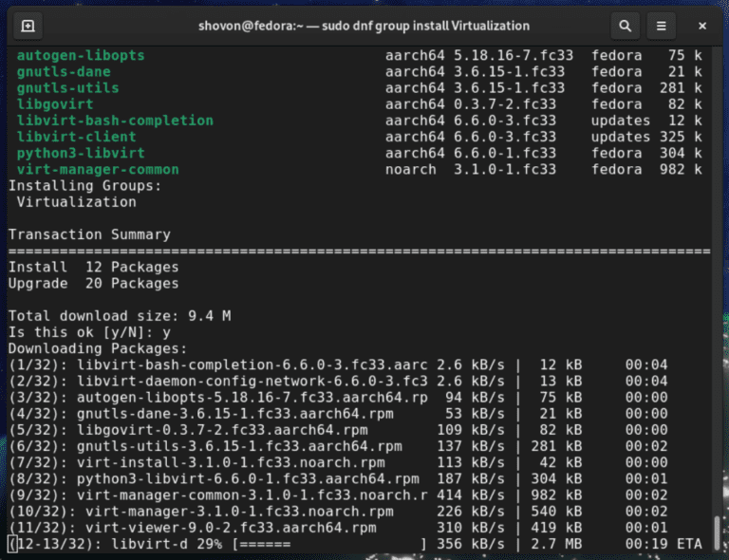Viewport: 729px width, 560px height.
Task: Click the gnutls-dane package name
Action: tap(64, 72)
